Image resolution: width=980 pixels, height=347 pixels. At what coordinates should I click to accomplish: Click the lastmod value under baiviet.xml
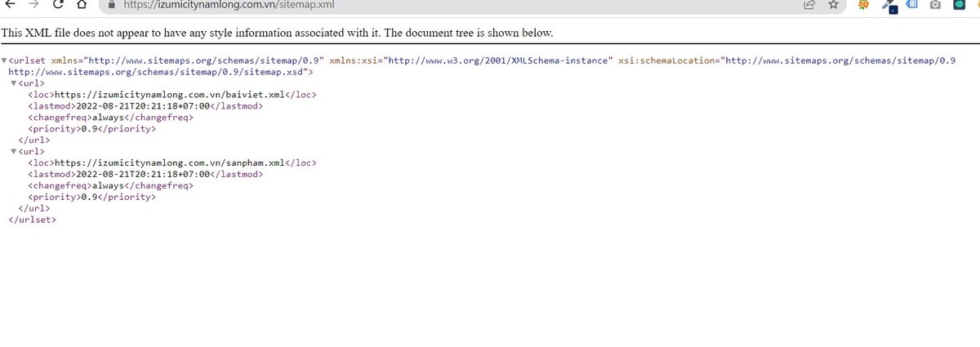[144, 106]
